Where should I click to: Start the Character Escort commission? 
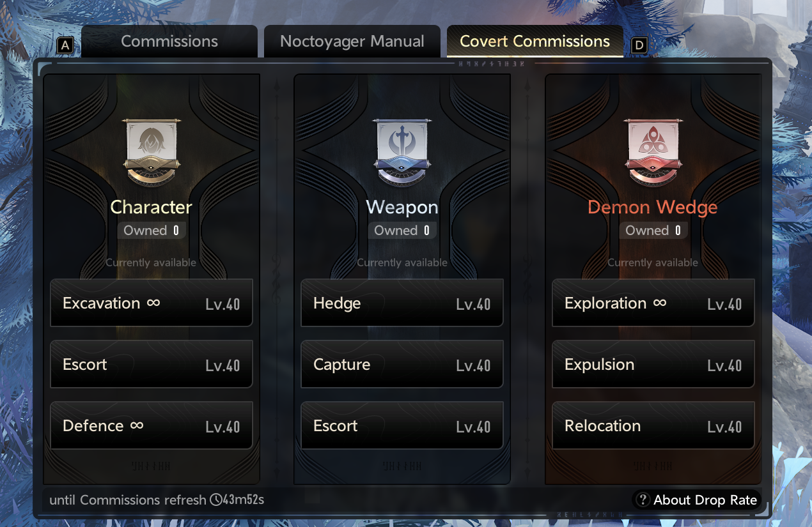(152, 364)
